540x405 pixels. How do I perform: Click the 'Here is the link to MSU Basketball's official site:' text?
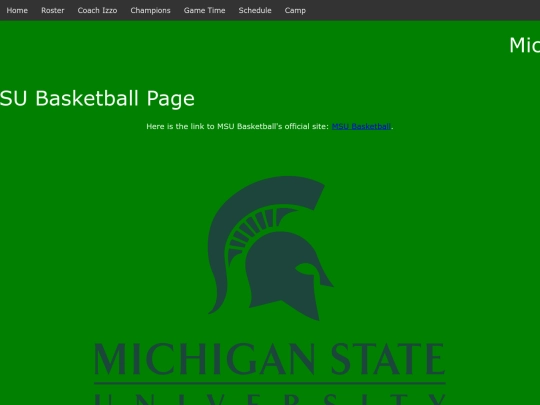coord(237,126)
